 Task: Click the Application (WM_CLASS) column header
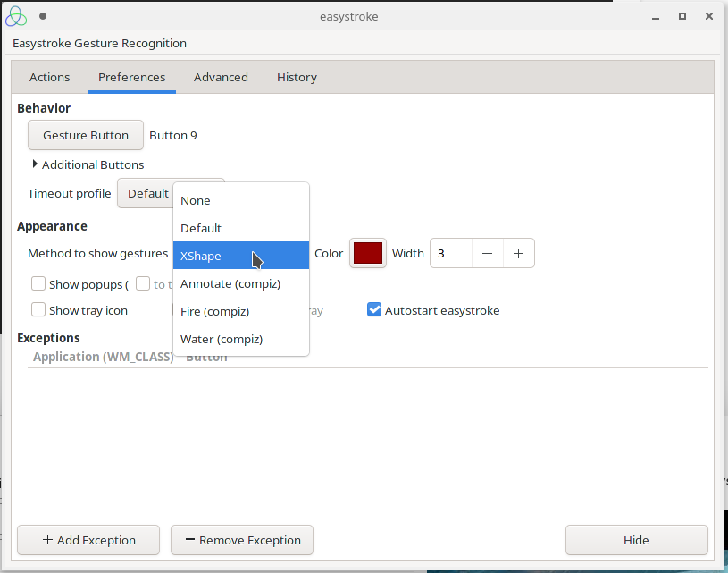pyautogui.click(x=103, y=357)
